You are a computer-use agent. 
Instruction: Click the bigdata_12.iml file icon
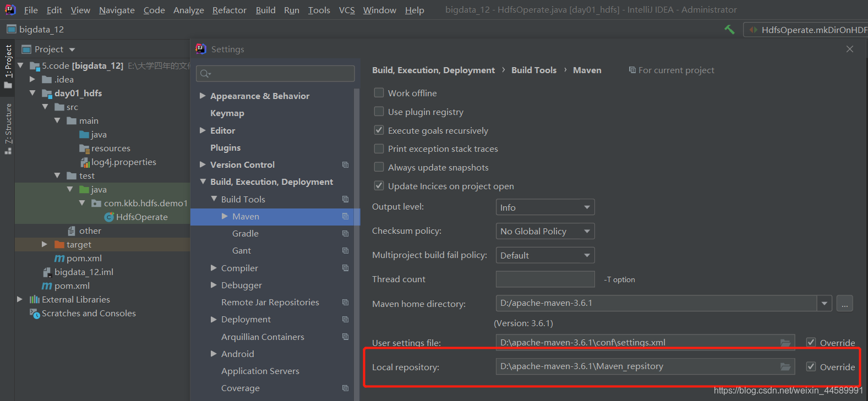pos(47,272)
